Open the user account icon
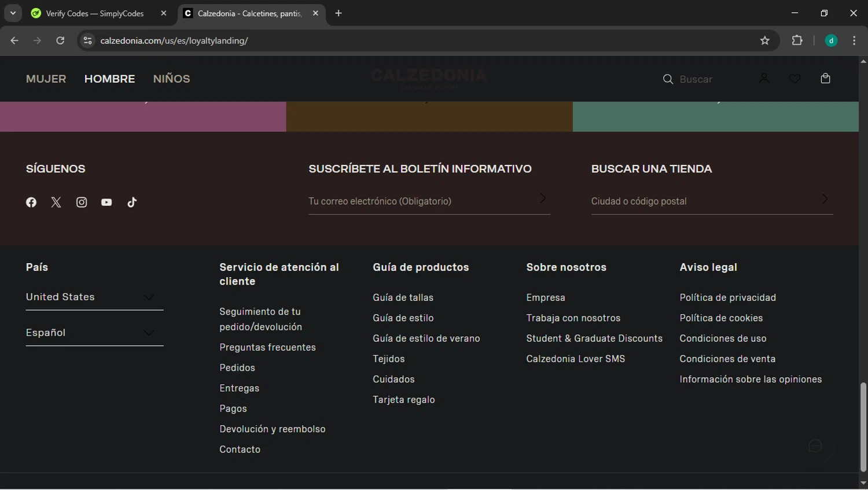 coord(764,78)
